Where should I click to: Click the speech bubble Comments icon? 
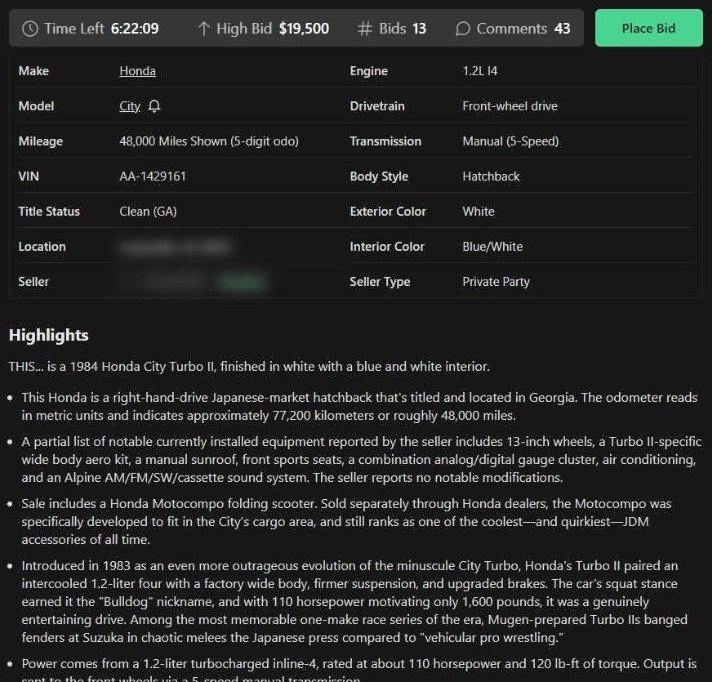[x=462, y=29]
